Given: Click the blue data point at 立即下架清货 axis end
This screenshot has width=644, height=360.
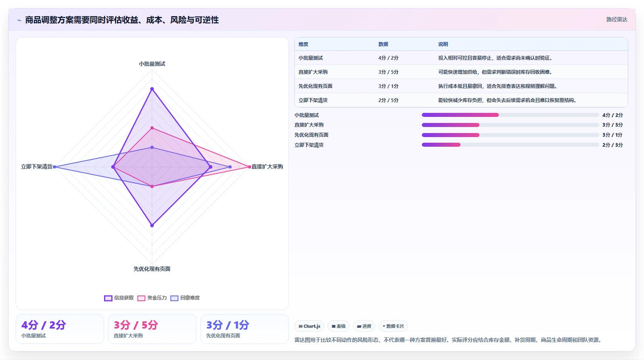Looking at the screenshot, I should click(54, 167).
